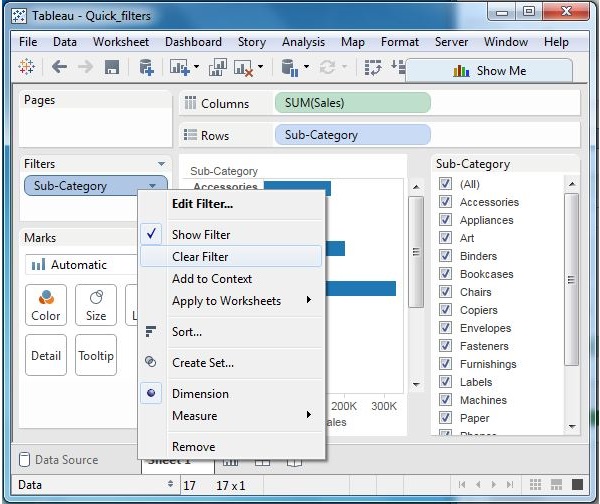Viewport: 600px width, 504px height.
Task: Click the Tableau start page logo icon
Action: pos(28,67)
